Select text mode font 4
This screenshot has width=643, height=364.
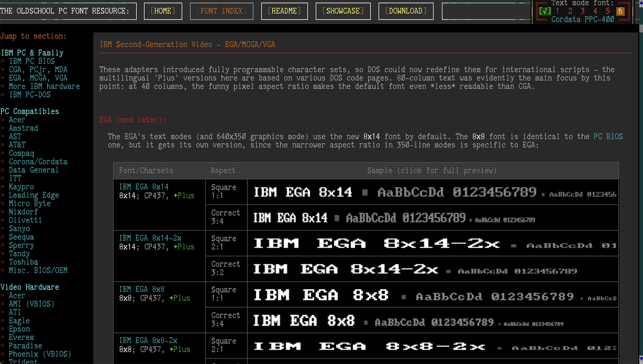click(x=595, y=11)
